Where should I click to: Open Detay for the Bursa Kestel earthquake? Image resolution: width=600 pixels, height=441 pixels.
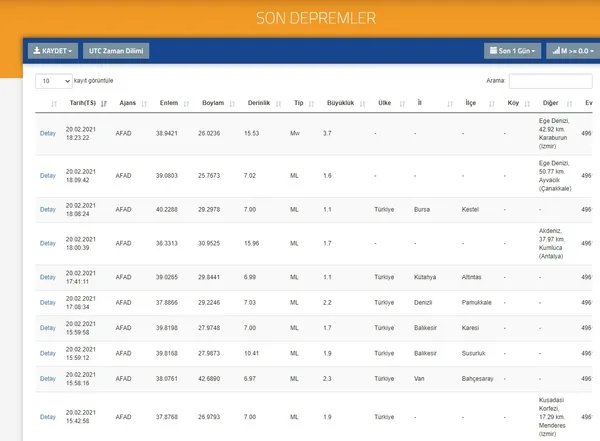point(47,209)
